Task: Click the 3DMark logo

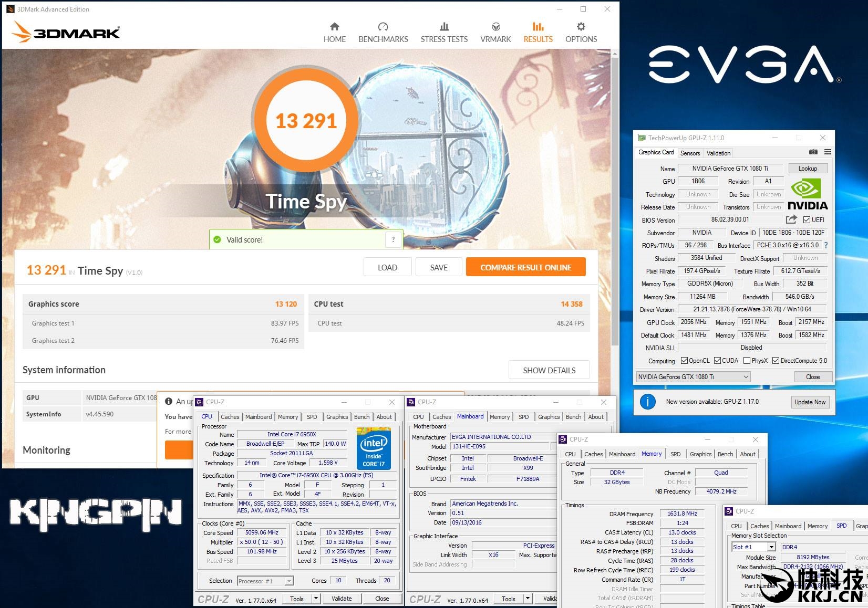Action: (66, 32)
